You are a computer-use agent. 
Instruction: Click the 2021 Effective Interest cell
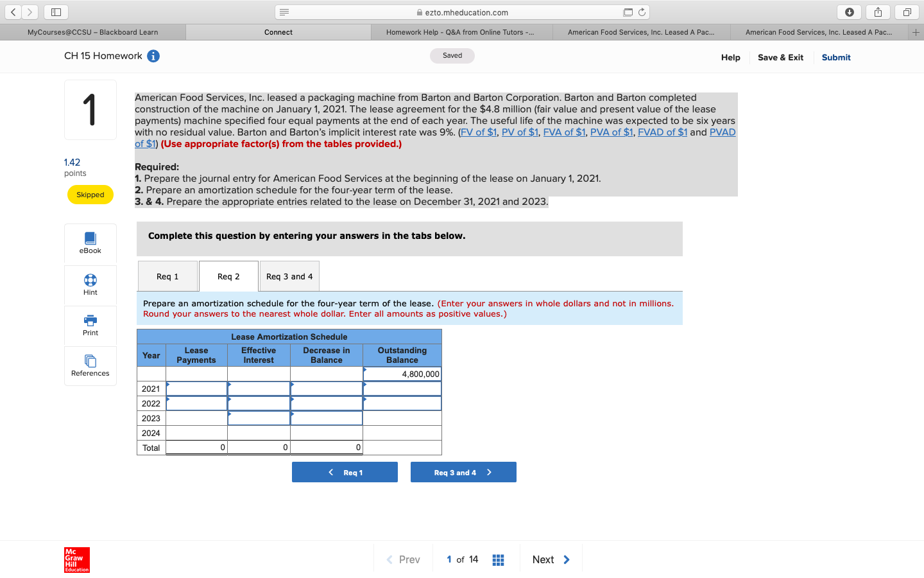[259, 389]
